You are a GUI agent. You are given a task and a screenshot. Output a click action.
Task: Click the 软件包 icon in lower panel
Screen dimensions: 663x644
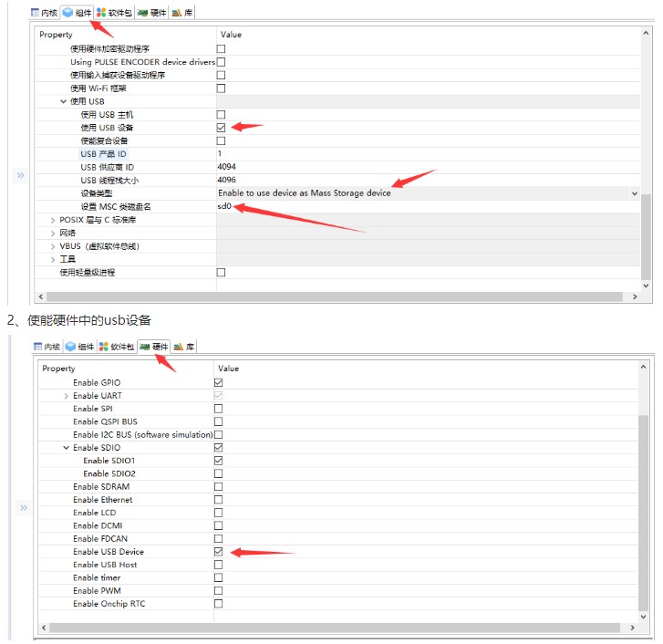pos(104,347)
